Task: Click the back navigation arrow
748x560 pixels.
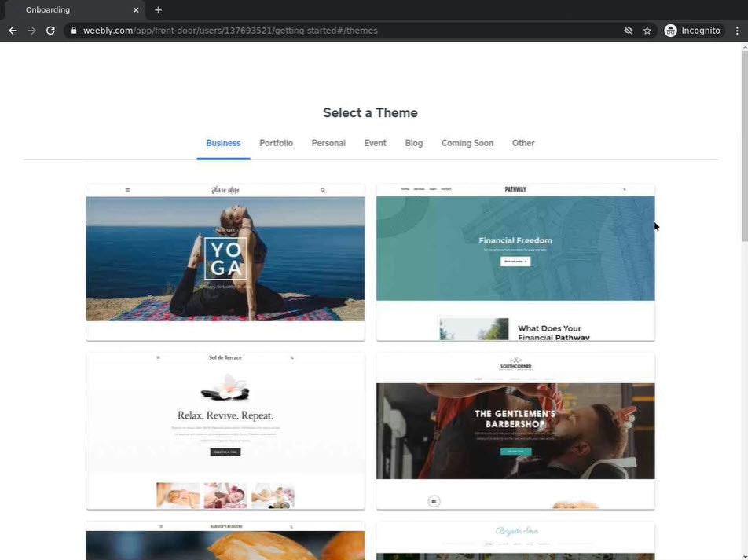Action: [x=12, y=30]
